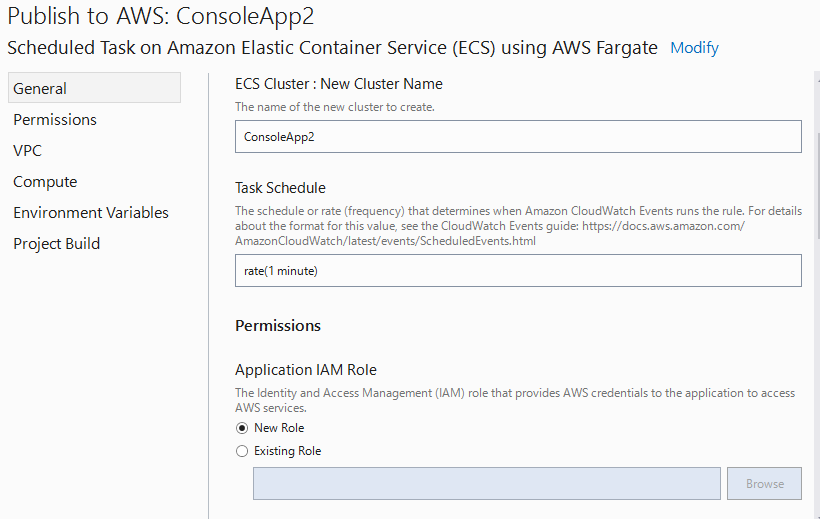This screenshot has height=519, width=820.
Task: Click the 'Publish to AWS: ConsoleApp2' title
Action: tap(161, 16)
